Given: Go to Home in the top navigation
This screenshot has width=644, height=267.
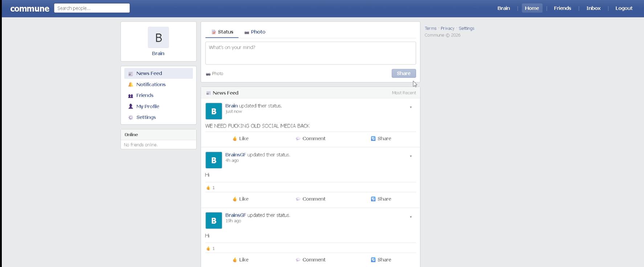Looking at the screenshot, I should [532, 8].
